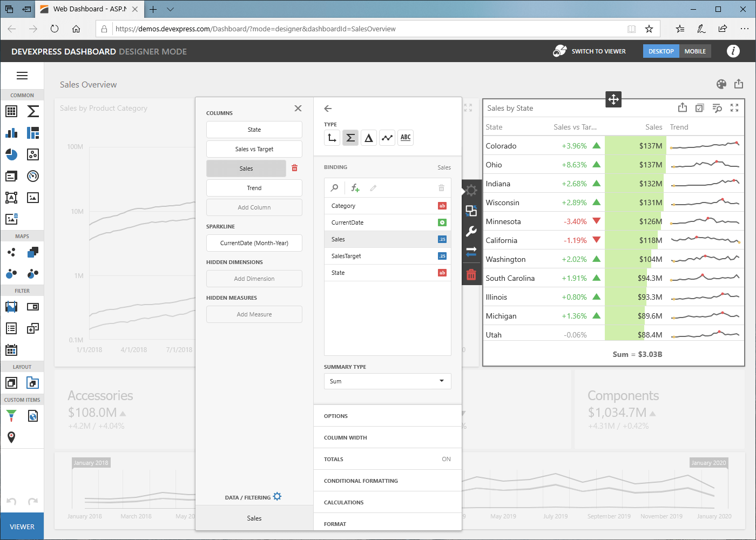Select the Pivot item in the Common section
Viewport: 756px width, 540px height.
11,111
